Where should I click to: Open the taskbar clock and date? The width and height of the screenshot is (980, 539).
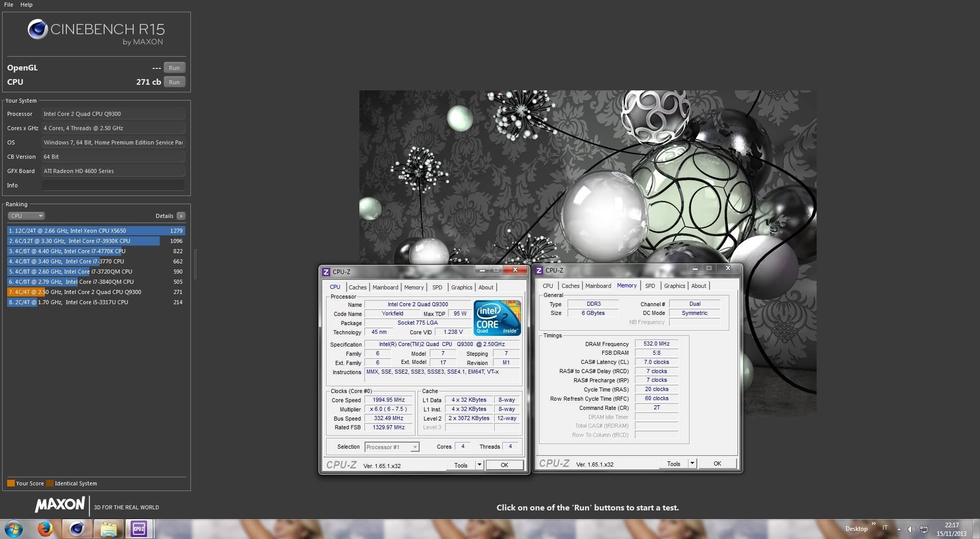coord(951,529)
